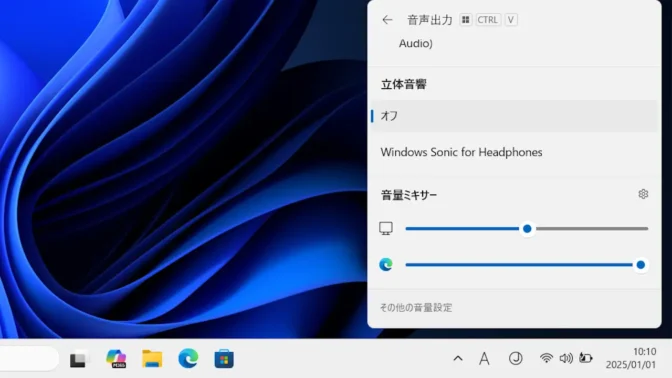The height and width of the screenshot is (378, 672).
Task: Open Task View from the taskbar
Action: point(79,359)
